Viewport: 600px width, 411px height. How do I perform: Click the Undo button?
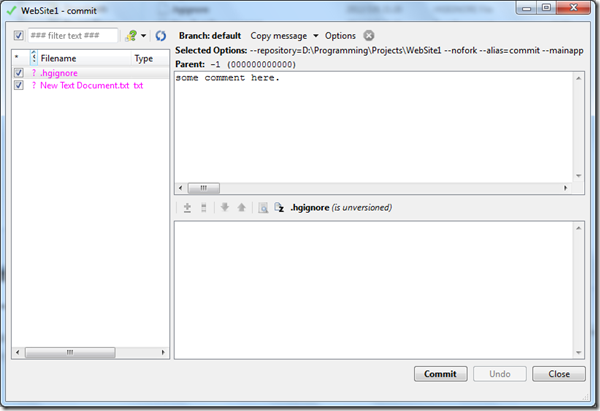point(500,374)
